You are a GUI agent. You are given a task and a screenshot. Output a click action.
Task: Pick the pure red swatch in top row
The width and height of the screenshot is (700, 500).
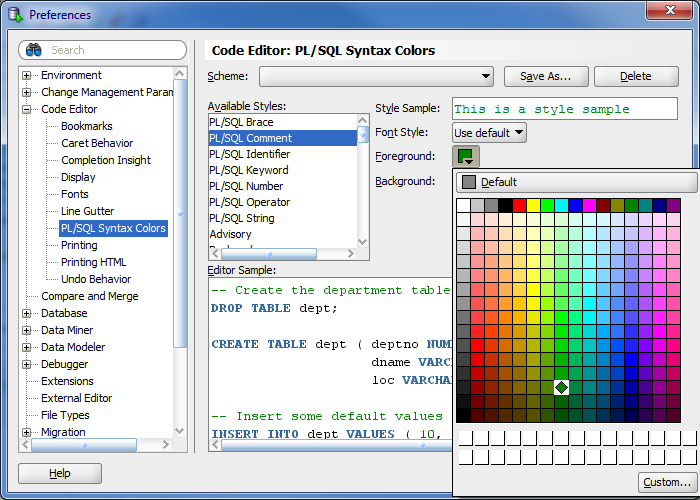(x=519, y=205)
